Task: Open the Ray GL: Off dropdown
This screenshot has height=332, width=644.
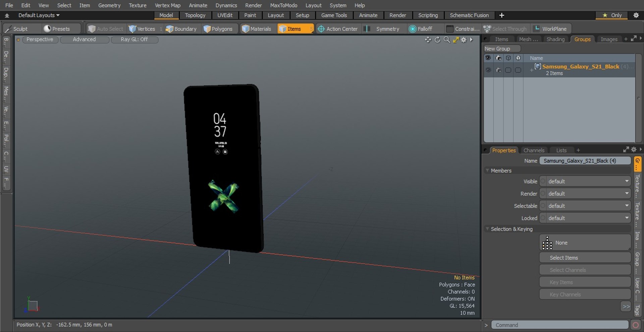Action: (135, 40)
